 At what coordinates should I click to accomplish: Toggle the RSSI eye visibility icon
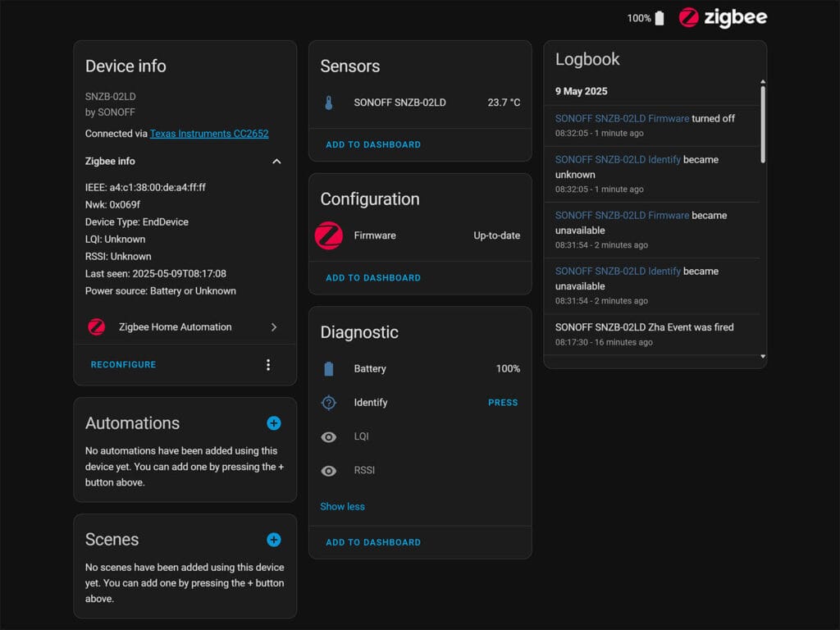(x=329, y=471)
